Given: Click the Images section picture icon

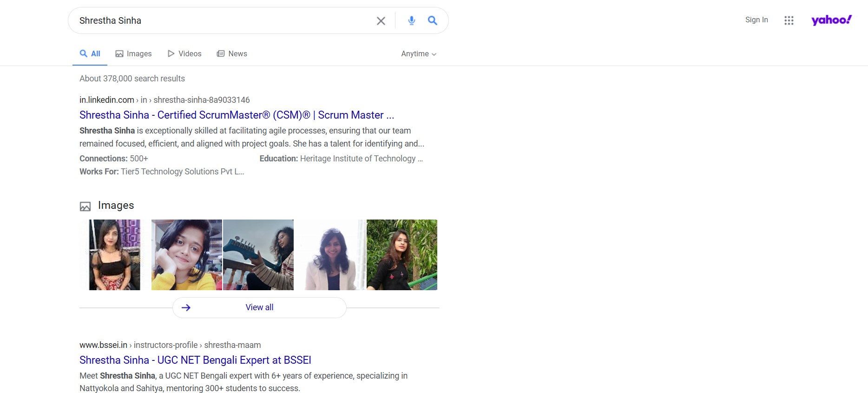Looking at the screenshot, I should click(x=85, y=206).
